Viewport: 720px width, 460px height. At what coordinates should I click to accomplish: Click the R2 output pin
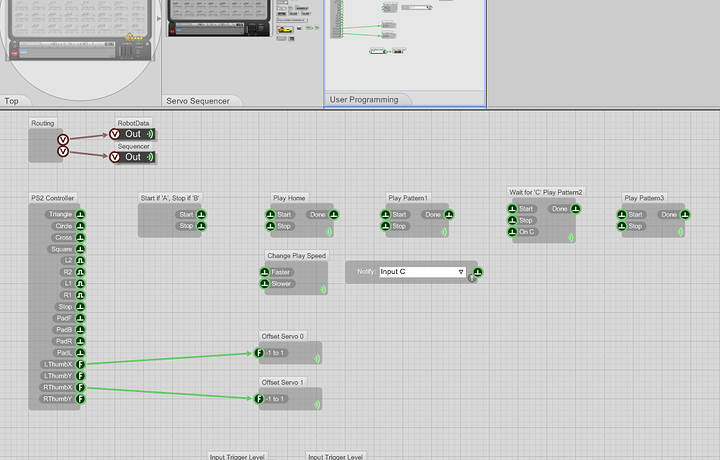point(80,272)
